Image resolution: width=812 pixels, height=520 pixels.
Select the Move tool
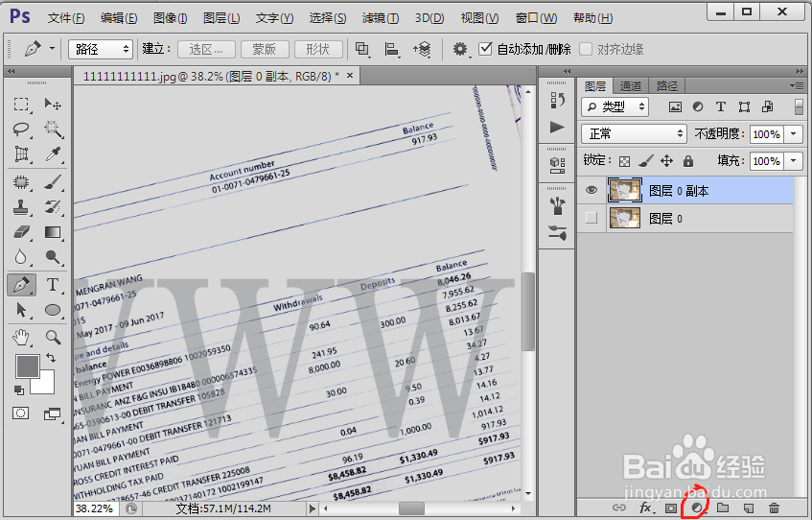pos(53,105)
